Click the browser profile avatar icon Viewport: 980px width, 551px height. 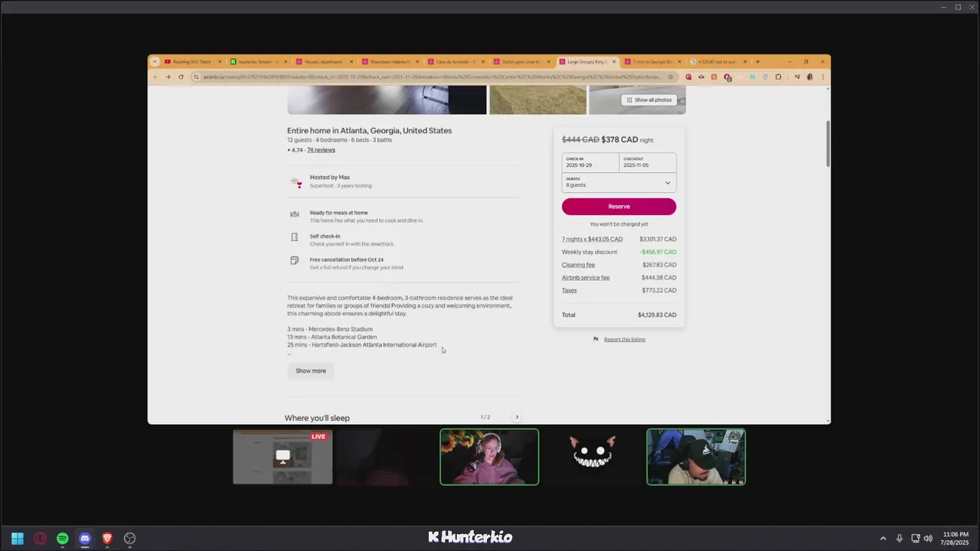pos(809,77)
